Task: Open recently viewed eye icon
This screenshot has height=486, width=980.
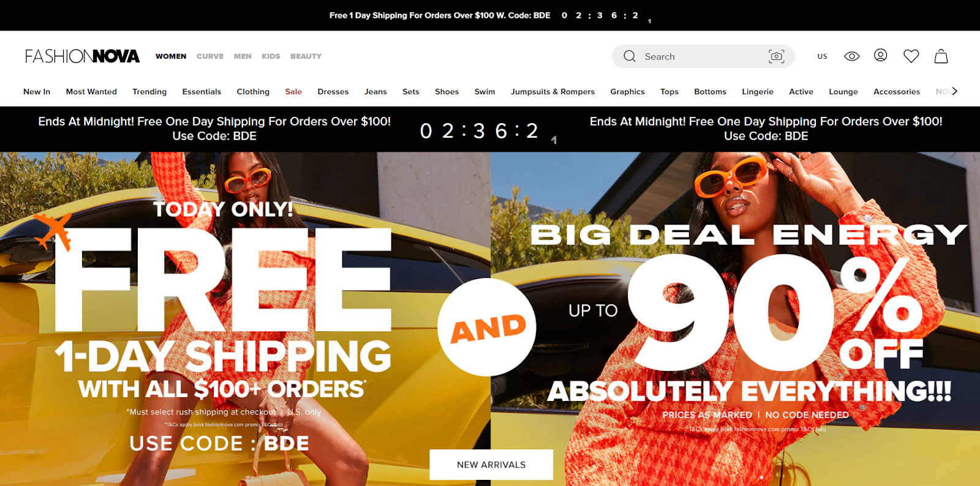Action: point(851,56)
